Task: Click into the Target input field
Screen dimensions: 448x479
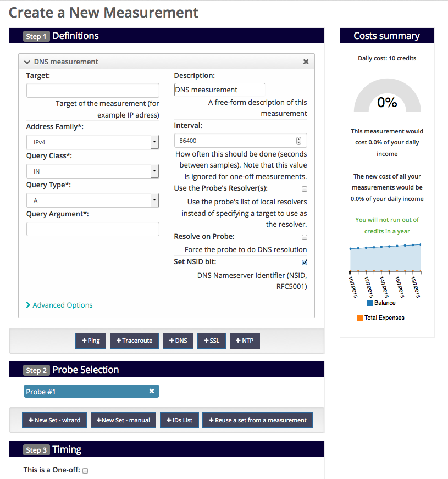Action: point(92,91)
